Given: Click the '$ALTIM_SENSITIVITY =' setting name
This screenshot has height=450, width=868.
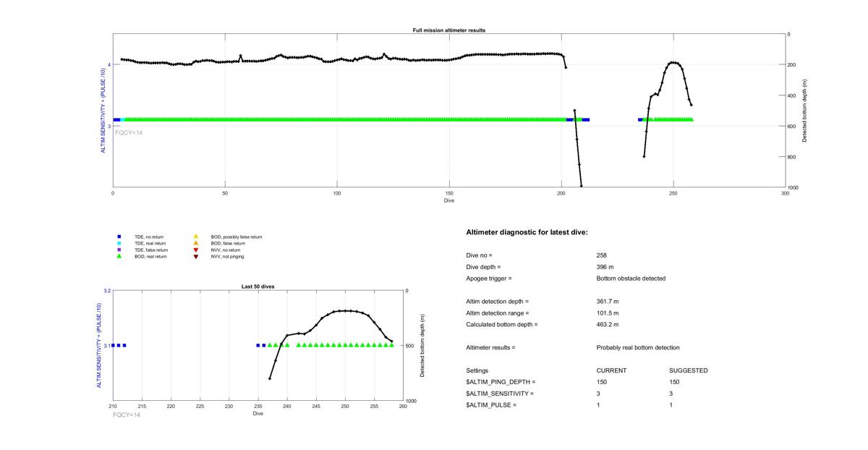Looking at the screenshot, I should [x=501, y=394].
